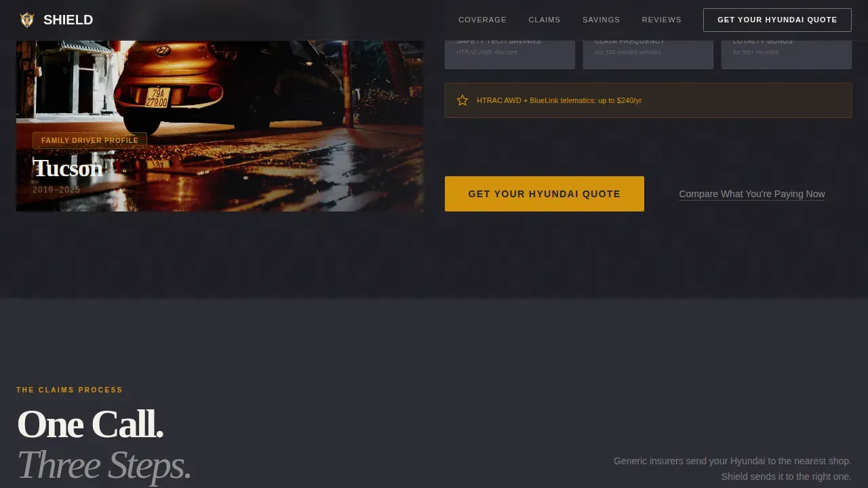Jump to the Reviews nav section
868x488 pixels.
coord(661,20)
